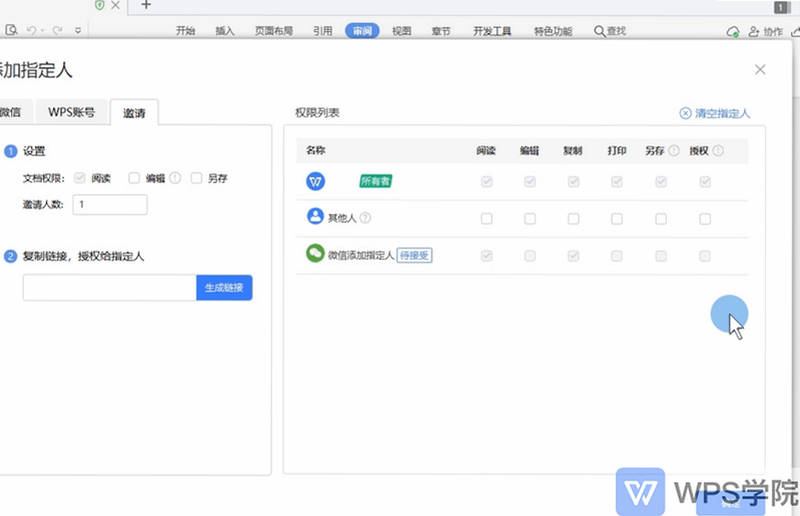Click the 微信添加指定人 row name
The height and width of the screenshot is (516, 800).
coord(361,255)
